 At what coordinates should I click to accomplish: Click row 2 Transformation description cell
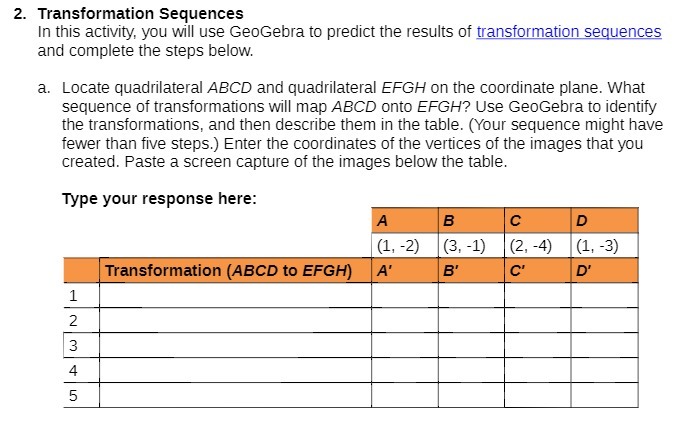[235, 320]
